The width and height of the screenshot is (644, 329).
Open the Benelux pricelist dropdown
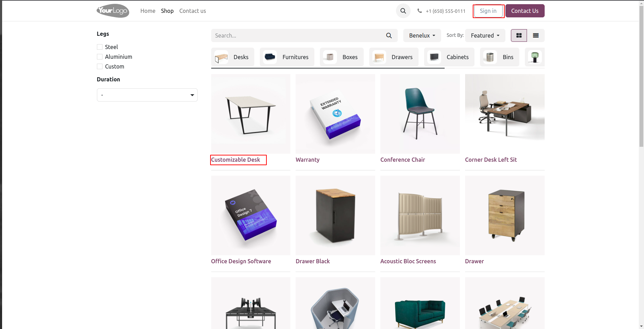tap(422, 35)
